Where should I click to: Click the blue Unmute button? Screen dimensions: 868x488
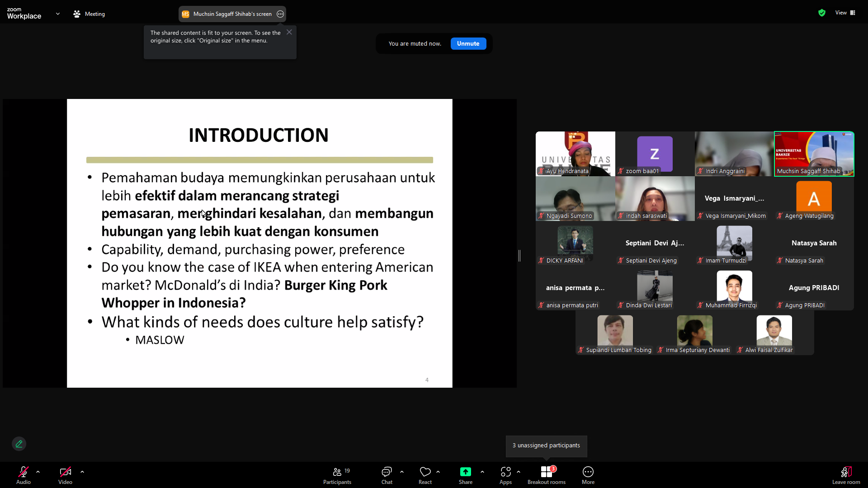click(468, 43)
